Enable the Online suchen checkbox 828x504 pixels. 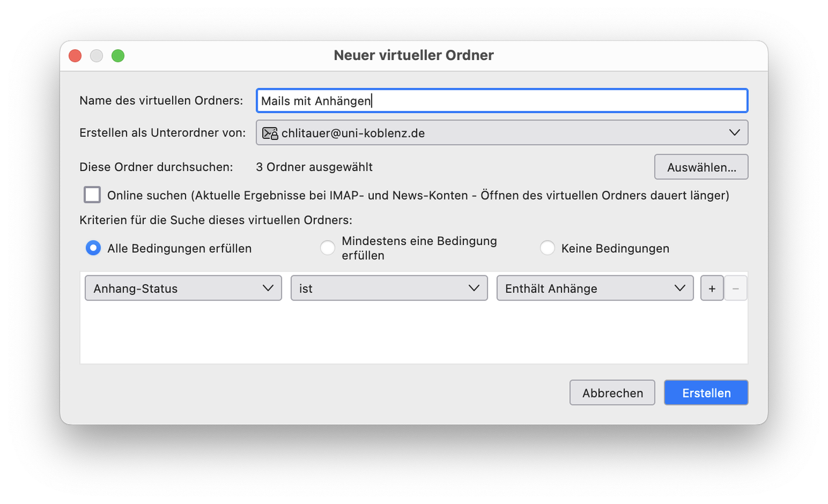coord(93,195)
